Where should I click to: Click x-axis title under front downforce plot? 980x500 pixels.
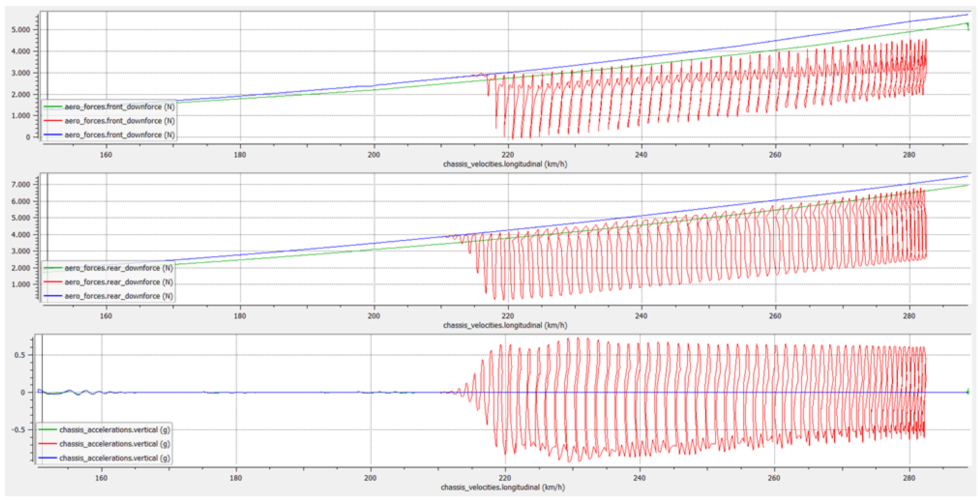coord(505,164)
